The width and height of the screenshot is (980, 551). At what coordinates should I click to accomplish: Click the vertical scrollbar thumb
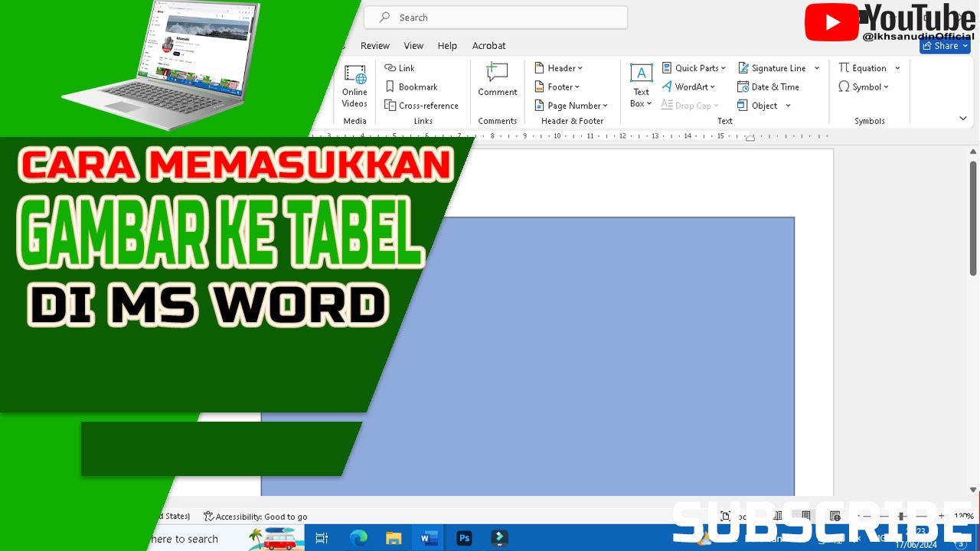click(973, 218)
